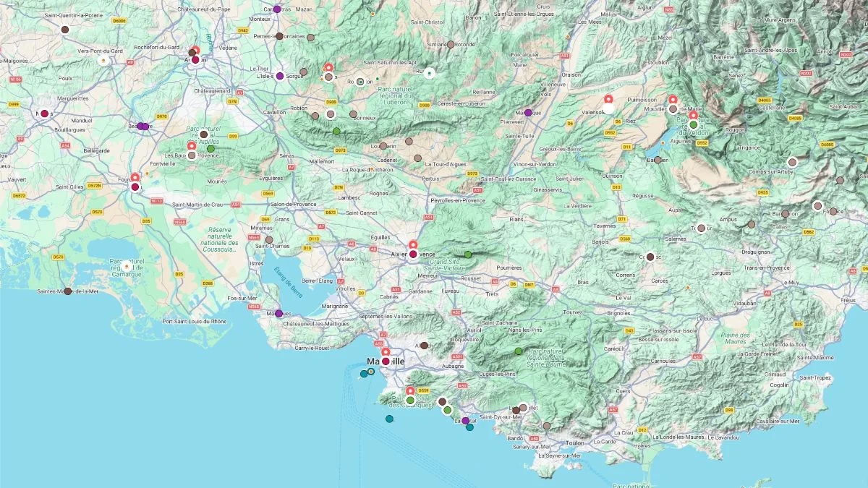Select the brown marker at Moustiers-Sainte-Marie

[x=673, y=109]
